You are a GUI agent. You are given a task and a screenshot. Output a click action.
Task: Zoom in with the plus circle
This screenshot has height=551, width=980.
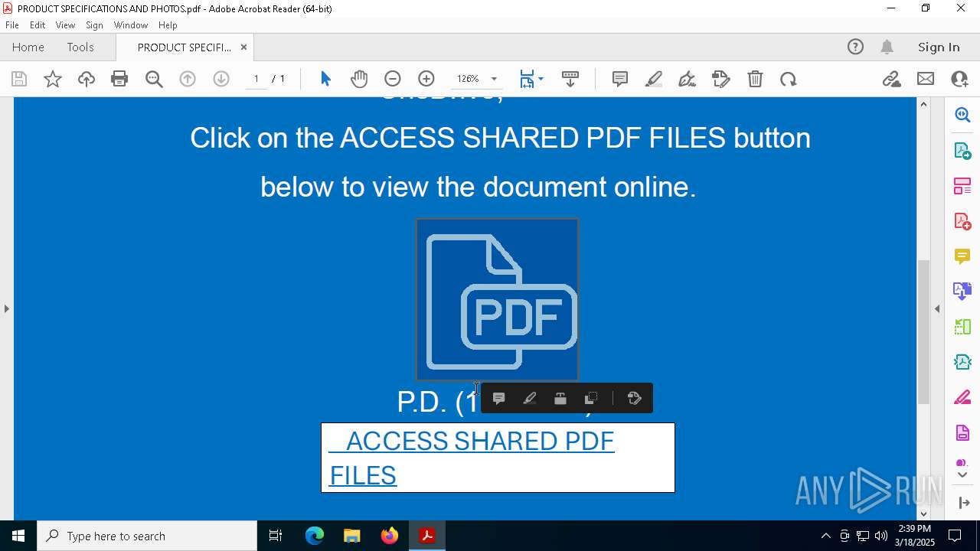click(x=426, y=79)
